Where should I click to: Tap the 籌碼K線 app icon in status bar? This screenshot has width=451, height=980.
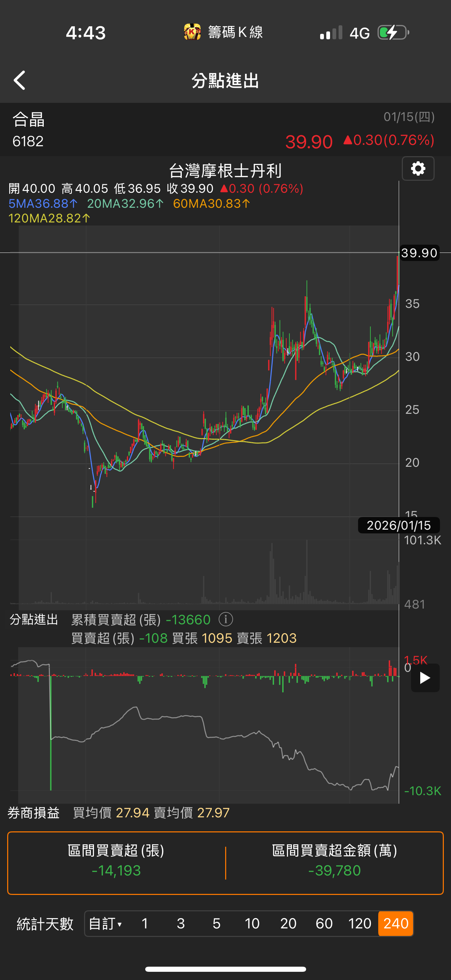192,32
